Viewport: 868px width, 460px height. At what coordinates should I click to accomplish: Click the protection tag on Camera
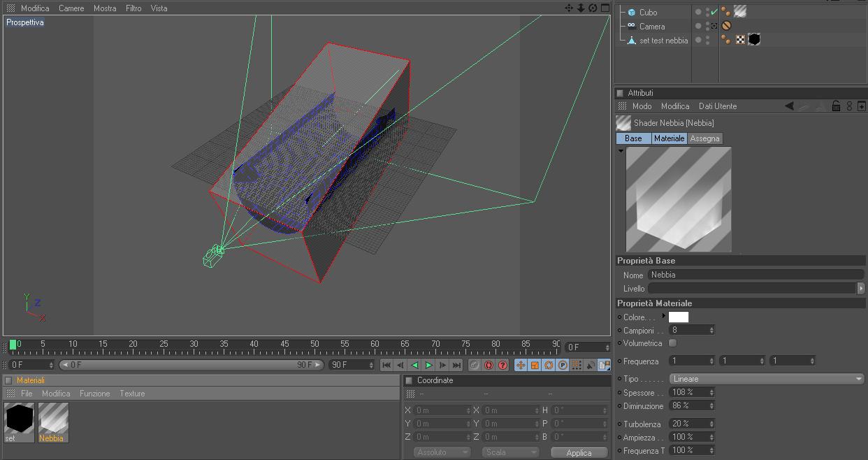pos(726,26)
